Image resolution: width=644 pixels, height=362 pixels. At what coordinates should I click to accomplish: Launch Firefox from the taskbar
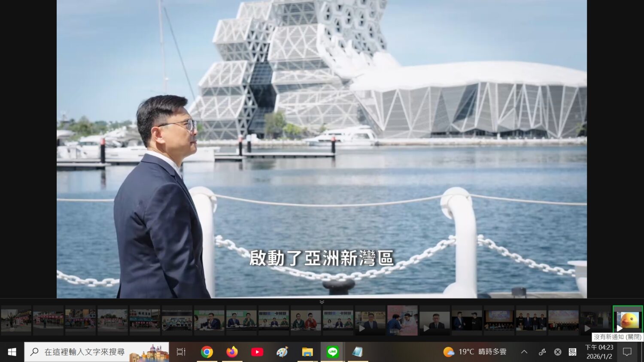pyautogui.click(x=232, y=352)
